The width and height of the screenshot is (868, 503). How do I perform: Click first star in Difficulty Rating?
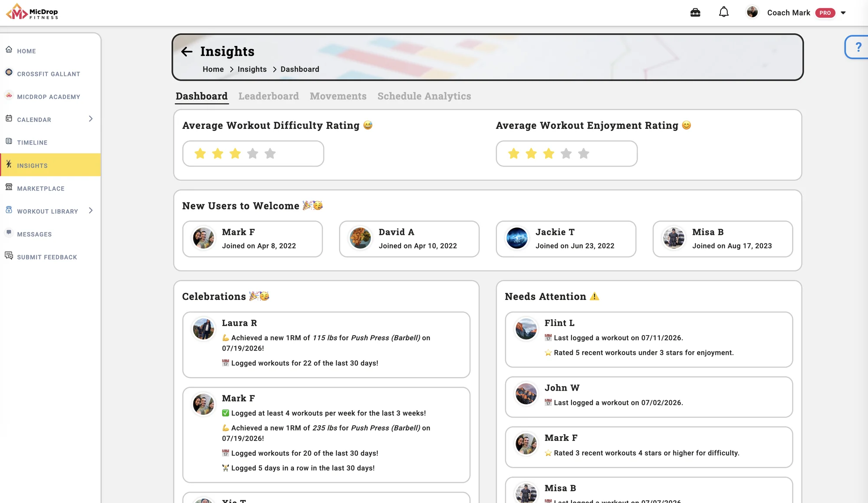(200, 153)
